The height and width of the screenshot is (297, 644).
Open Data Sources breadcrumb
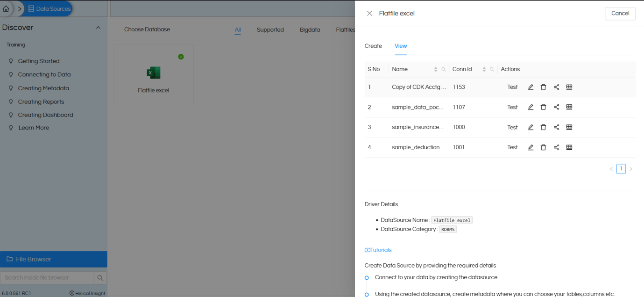click(49, 8)
